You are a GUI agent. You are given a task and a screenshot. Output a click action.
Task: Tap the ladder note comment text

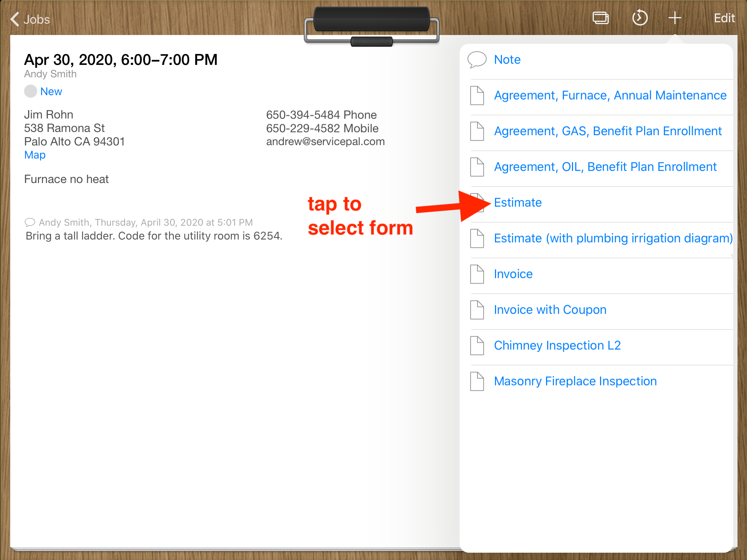[x=154, y=236]
